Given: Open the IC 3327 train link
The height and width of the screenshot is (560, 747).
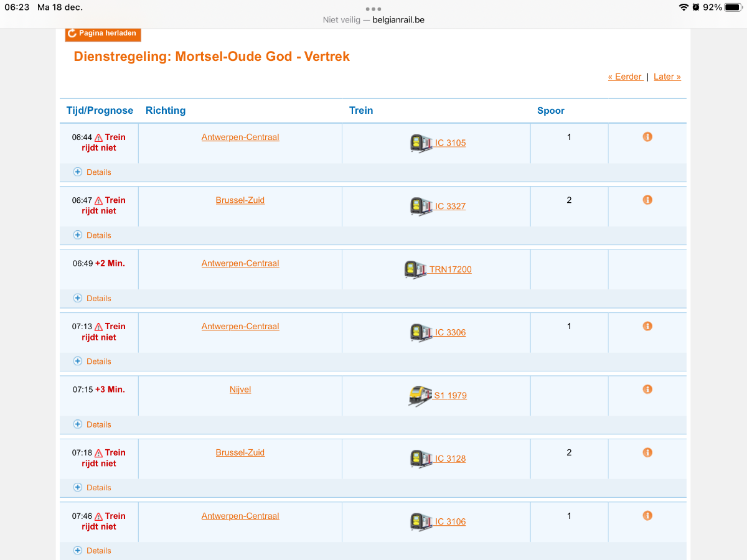Looking at the screenshot, I should (450, 206).
